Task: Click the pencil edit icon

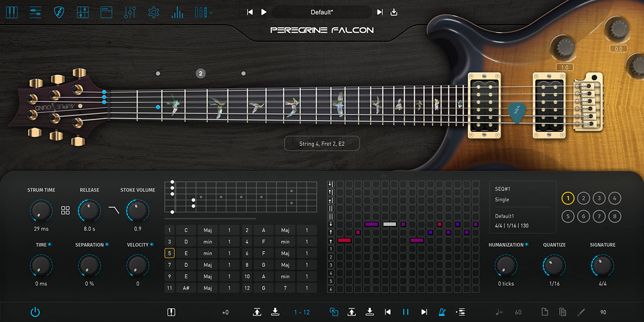Action: 581,312
